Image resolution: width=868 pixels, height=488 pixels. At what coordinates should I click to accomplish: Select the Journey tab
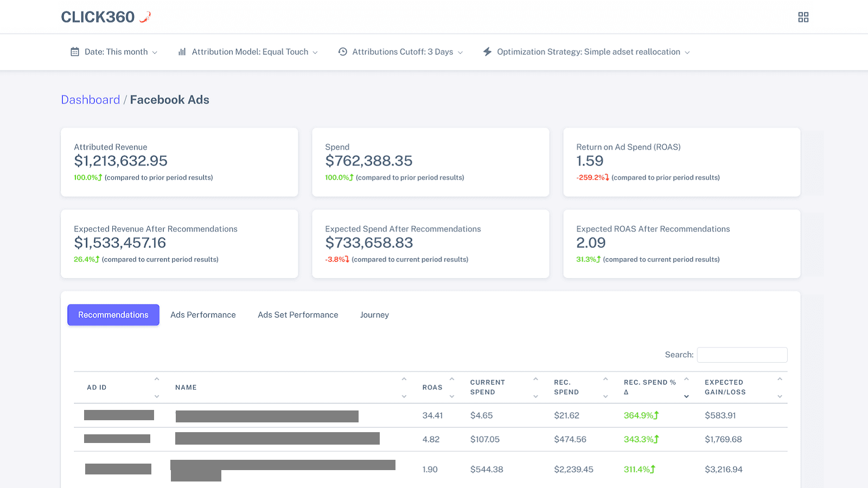tap(374, 314)
